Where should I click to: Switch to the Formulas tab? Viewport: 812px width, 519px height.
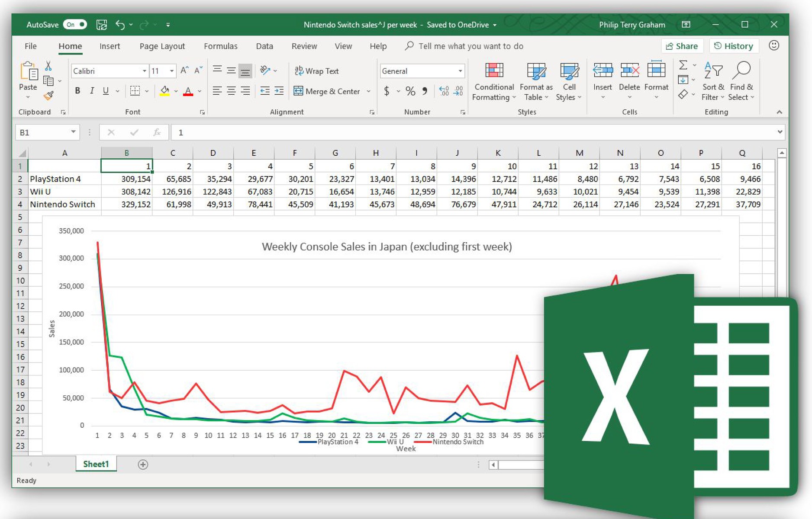[x=220, y=46]
